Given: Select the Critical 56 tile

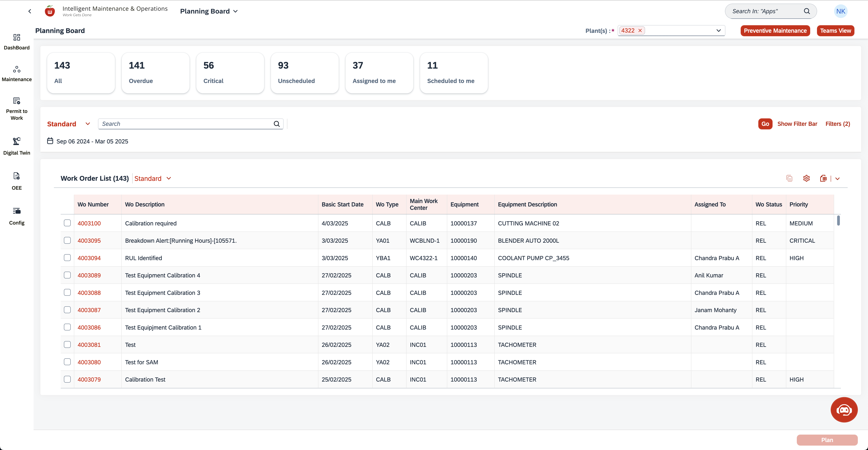Looking at the screenshot, I should pos(230,73).
